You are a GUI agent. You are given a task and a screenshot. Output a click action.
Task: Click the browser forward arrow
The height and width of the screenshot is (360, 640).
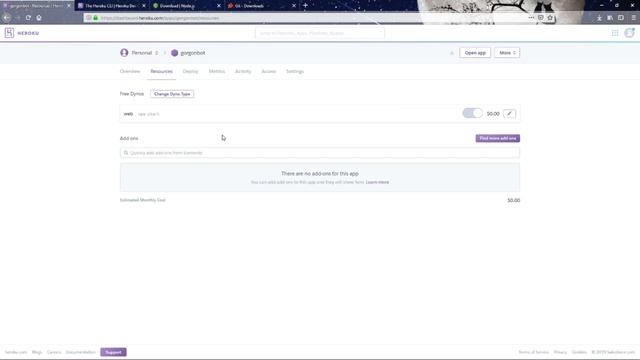tap(18, 18)
